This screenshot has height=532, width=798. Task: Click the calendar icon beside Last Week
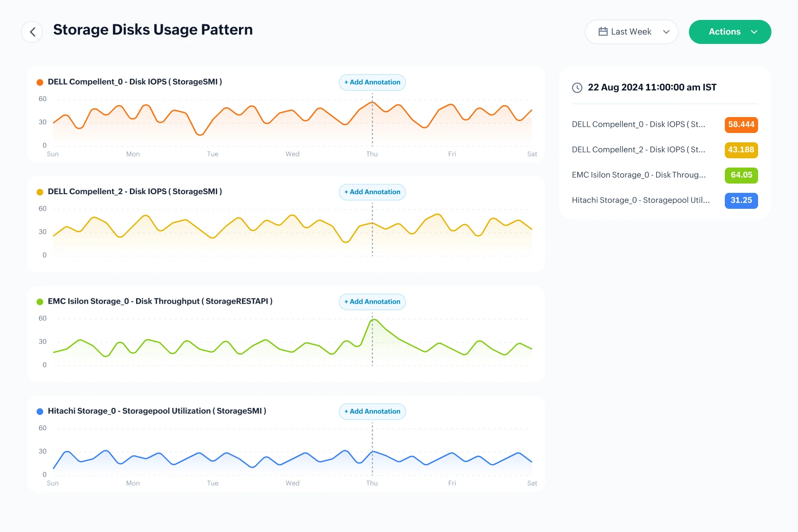click(x=603, y=31)
